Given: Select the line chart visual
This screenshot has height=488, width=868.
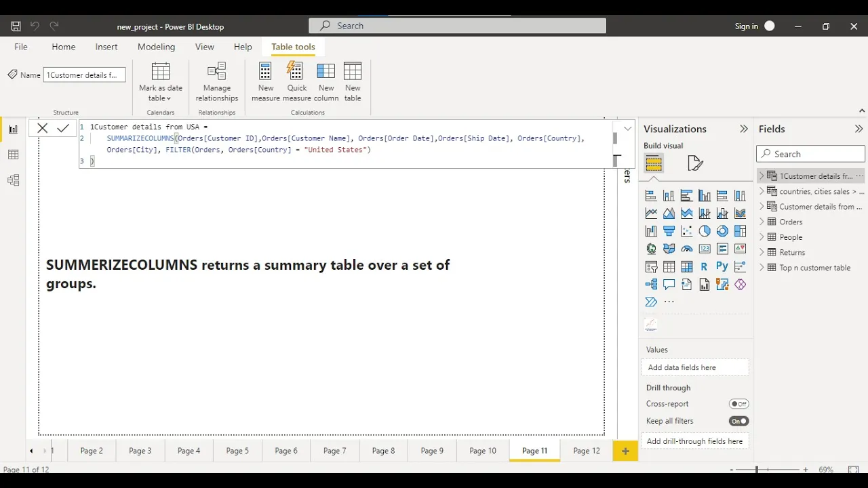Looking at the screenshot, I should coord(651,213).
